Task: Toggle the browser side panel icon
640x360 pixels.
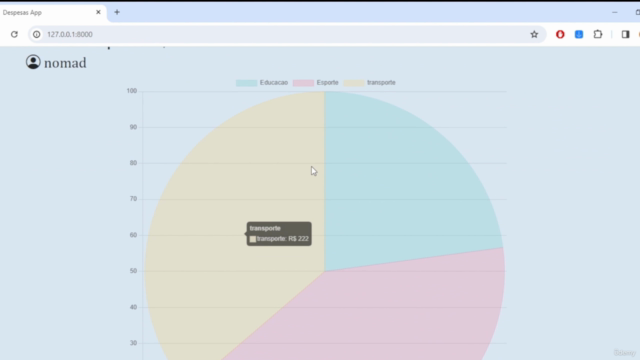Action: point(625,34)
